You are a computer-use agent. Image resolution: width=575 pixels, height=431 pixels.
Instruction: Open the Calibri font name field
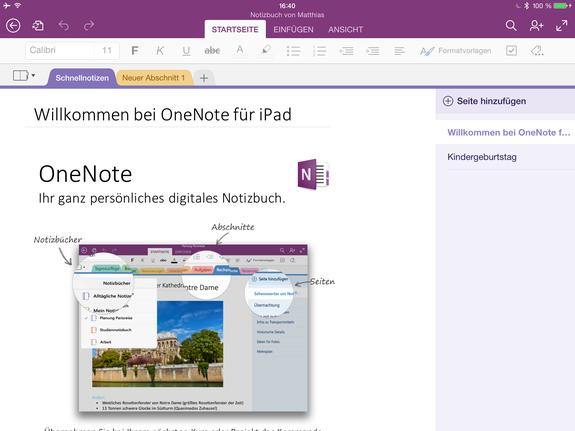pos(59,50)
